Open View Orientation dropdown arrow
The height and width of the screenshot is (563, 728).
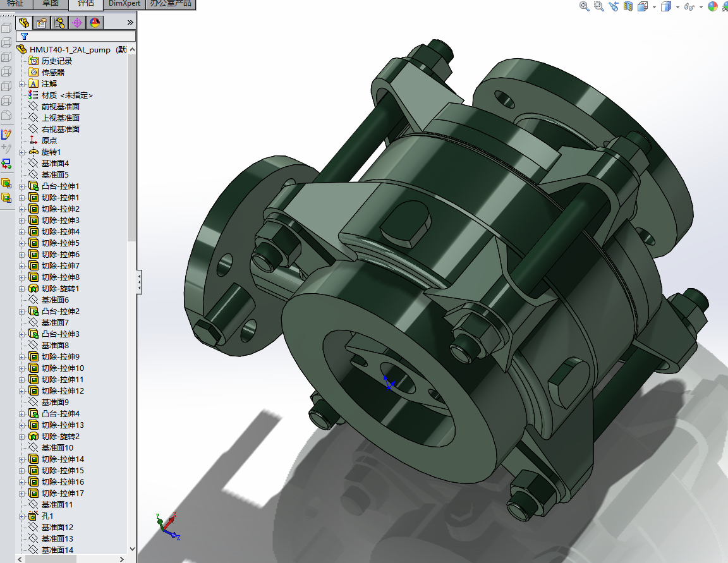point(654,7)
